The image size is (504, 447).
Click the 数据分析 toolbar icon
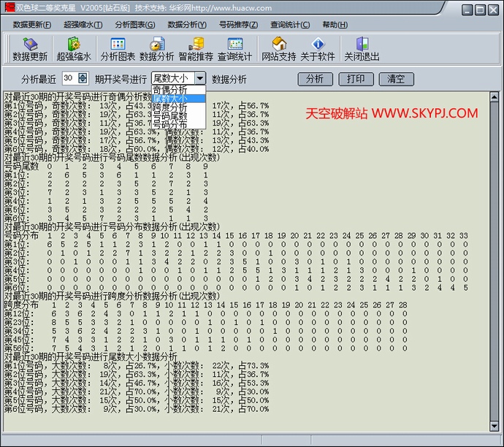pyautogui.click(x=156, y=44)
